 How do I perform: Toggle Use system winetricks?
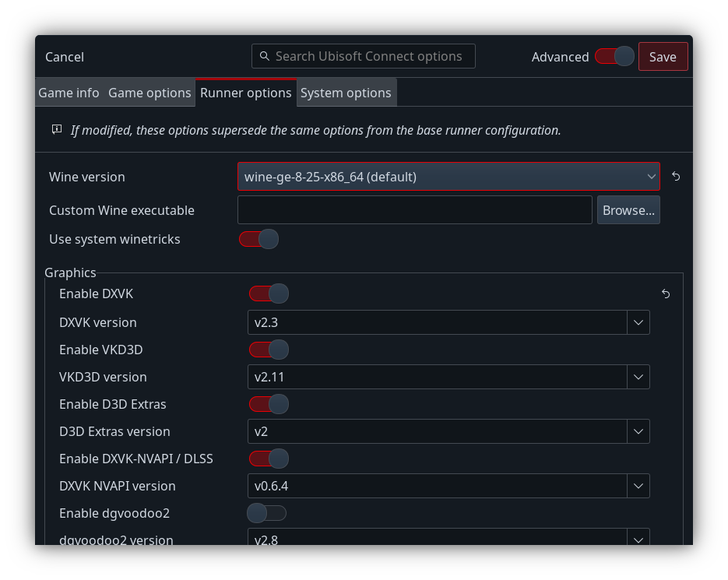click(258, 239)
